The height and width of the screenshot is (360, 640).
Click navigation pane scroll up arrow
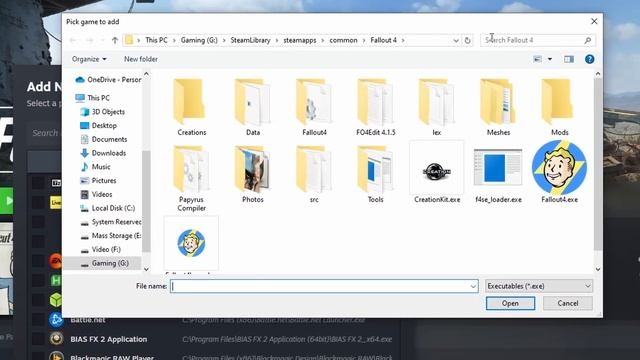pyautogui.click(x=146, y=74)
